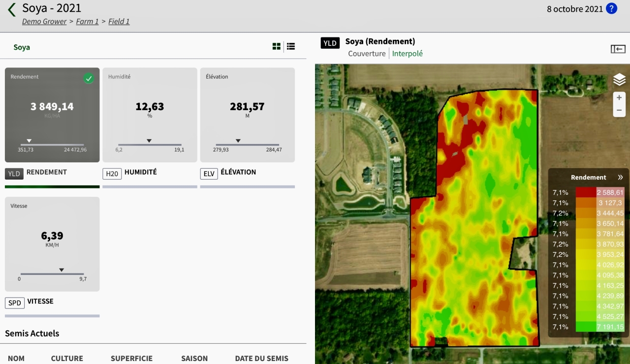Click the Semis Actuels section heading
The width and height of the screenshot is (630, 364).
click(32, 333)
